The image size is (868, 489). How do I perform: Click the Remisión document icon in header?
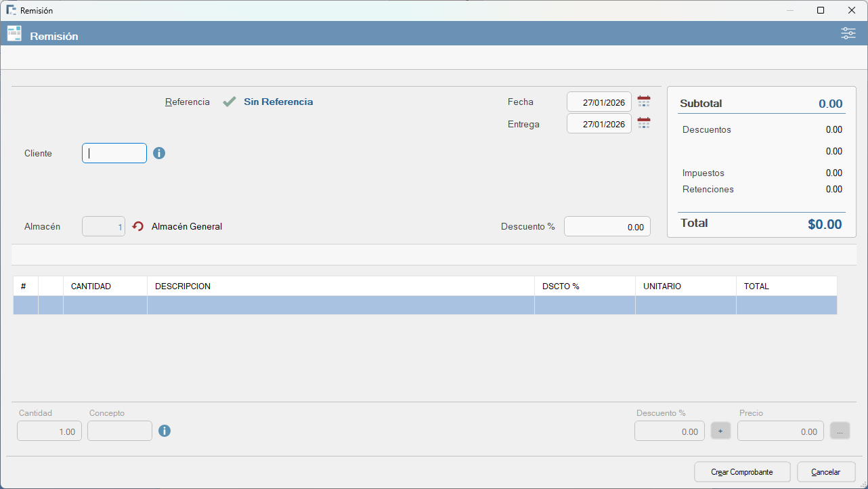click(x=14, y=34)
